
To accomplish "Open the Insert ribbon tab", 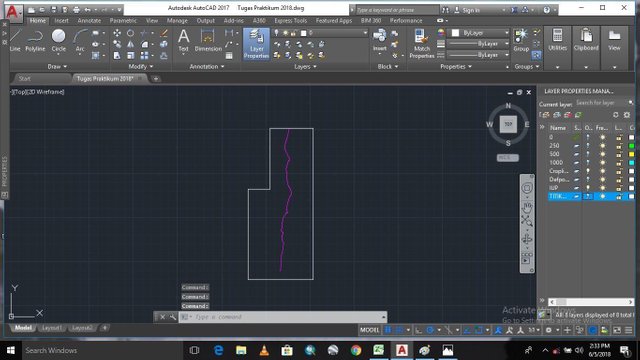I will 62,20.
